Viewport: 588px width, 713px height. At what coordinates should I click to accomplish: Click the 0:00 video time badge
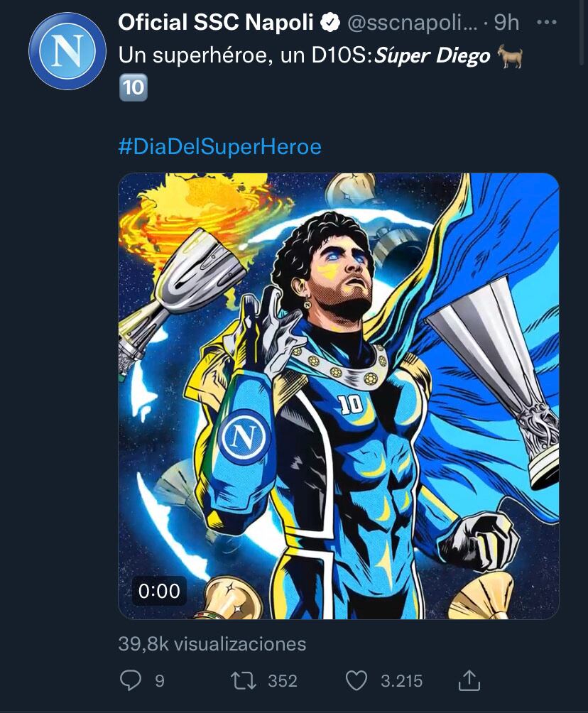click(x=159, y=591)
